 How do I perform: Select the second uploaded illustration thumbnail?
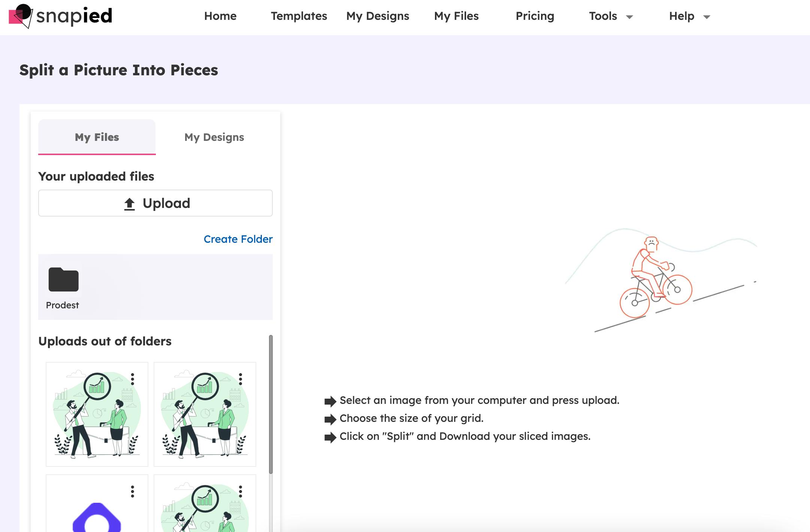pyautogui.click(x=205, y=414)
